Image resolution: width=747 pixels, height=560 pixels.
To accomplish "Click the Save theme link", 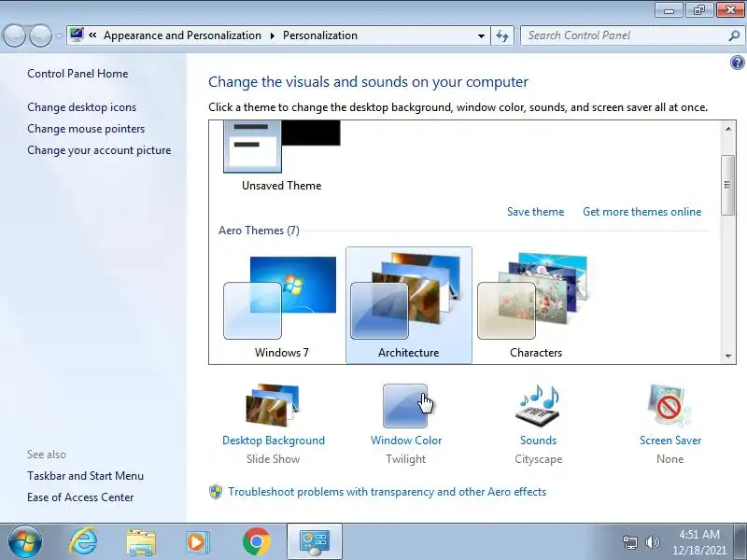I will 535,212.
